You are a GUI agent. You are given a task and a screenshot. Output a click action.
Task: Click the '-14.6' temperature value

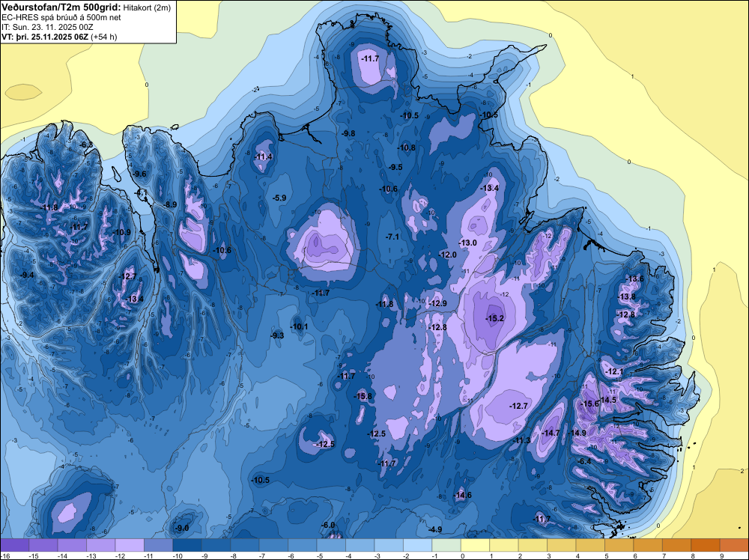tap(462, 495)
